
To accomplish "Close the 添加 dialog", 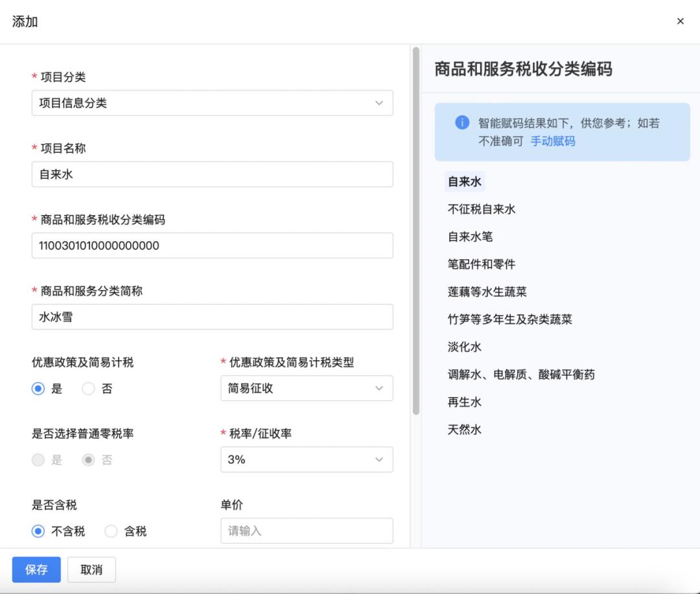I will coord(680,21).
